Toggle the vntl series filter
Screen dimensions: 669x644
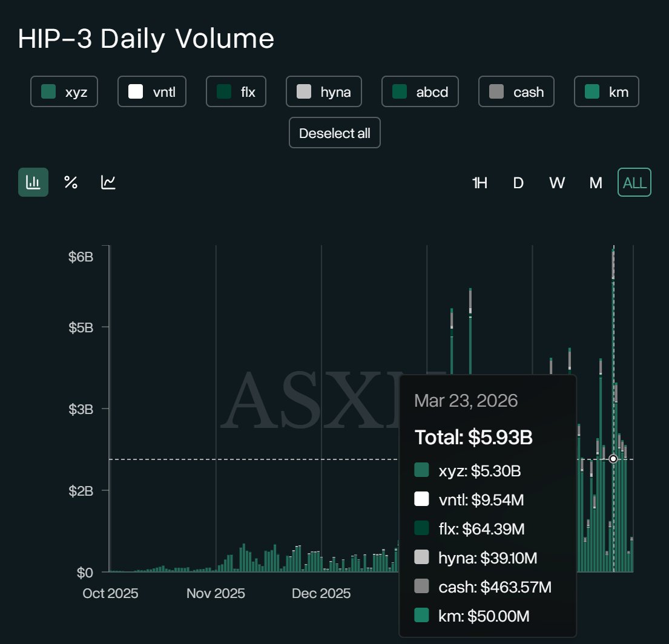[x=152, y=91]
